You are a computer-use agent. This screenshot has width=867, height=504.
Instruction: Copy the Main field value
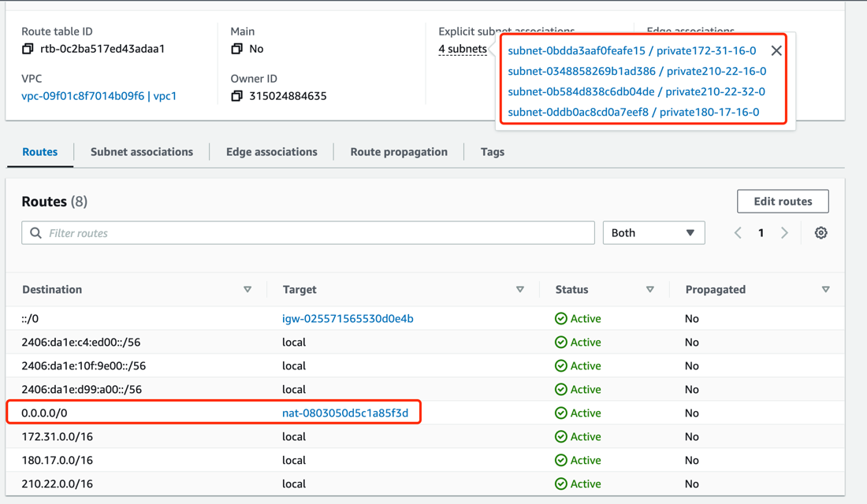coord(235,48)
